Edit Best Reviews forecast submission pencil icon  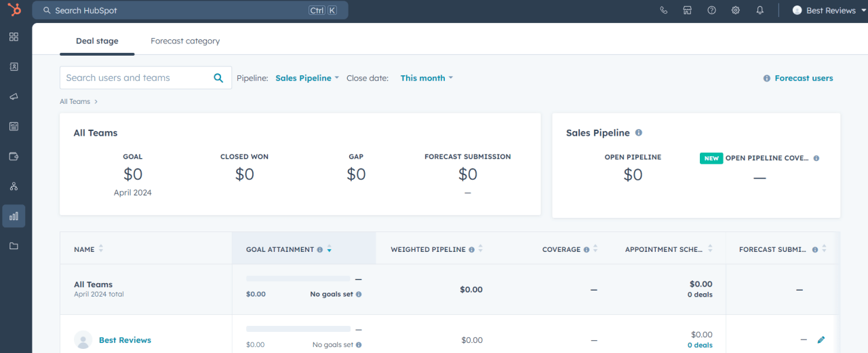click(821, 339)
